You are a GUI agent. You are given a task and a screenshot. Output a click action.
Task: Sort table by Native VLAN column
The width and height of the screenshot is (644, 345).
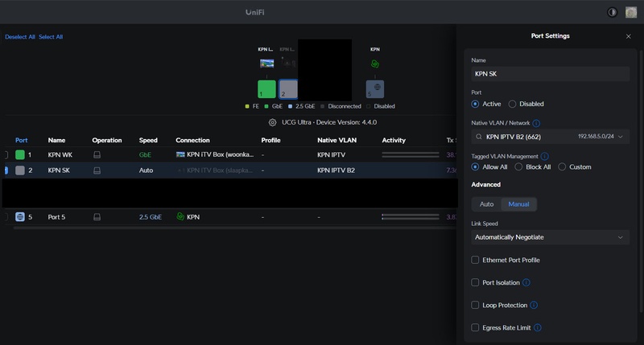click(336, 140)
